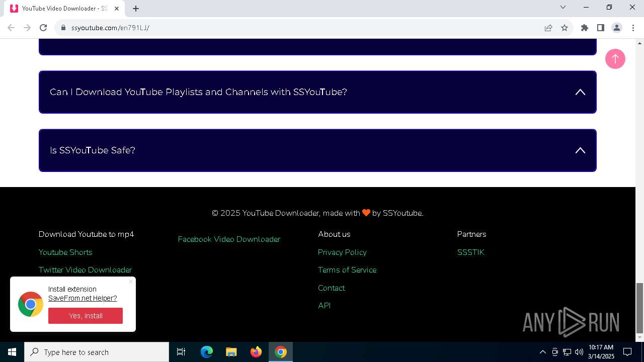The width and height of the screenshot is (644, 362).
Task: Go forward using the browser forward arrow
Action: point(27,28)
